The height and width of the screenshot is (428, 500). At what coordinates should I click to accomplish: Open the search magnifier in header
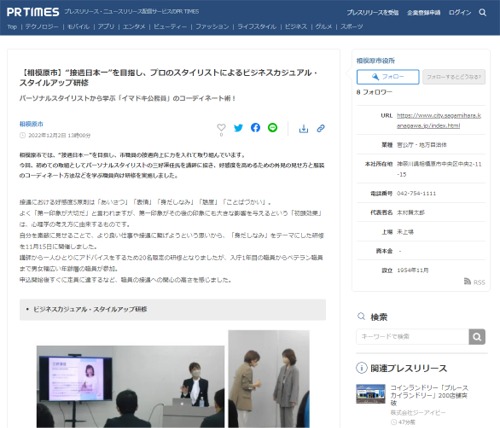tap(482, 12)
